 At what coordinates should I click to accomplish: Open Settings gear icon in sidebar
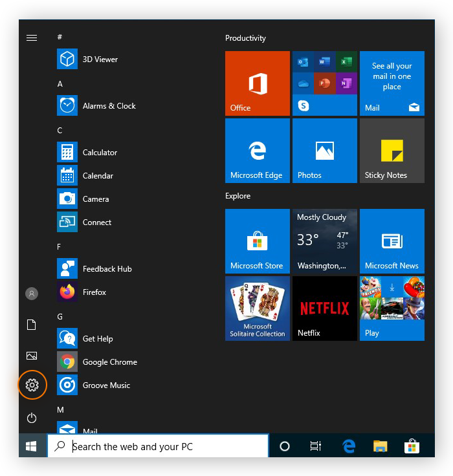click(32, 385)
